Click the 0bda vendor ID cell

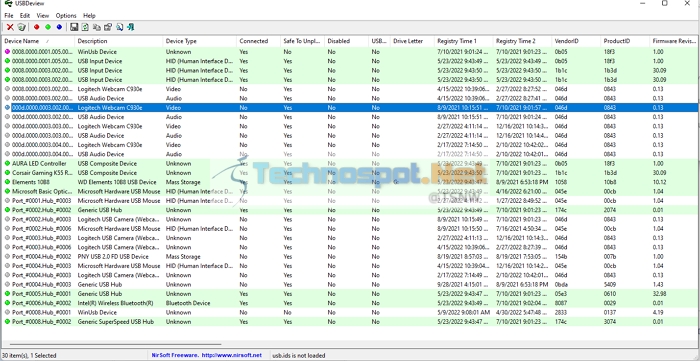click(x=561, y=284)
